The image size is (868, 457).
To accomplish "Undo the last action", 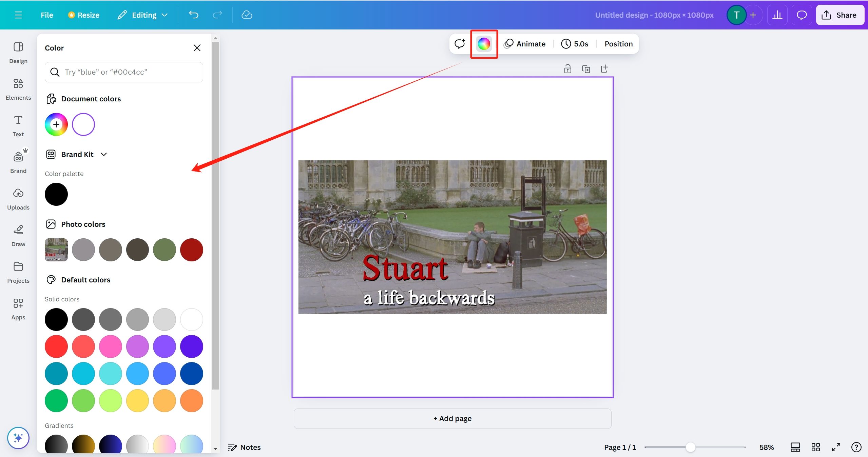I will click(194, 15).
